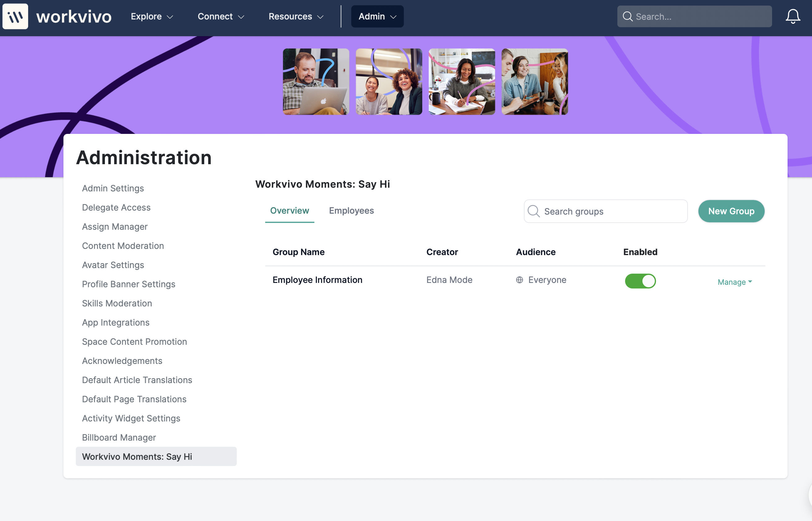Open App Integrations
The width and height of the screenshot is (812, 521).
pyautogui.click(x=116, y=322)
